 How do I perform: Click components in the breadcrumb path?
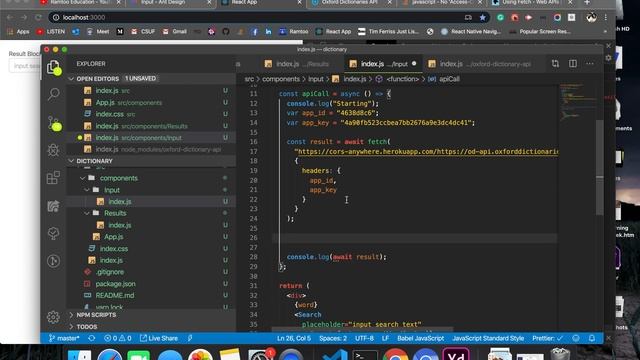[x=281, y=79]
